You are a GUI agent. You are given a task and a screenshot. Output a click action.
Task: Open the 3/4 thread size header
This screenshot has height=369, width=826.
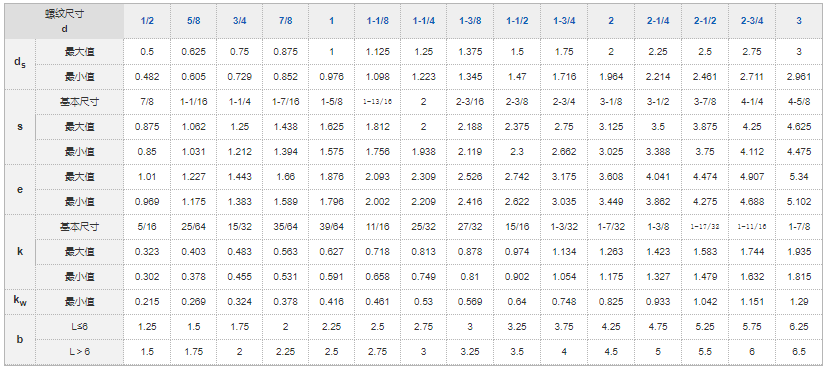(x=239, y=21)
